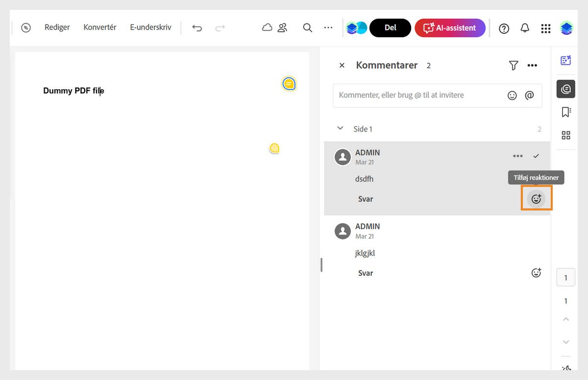Click the Undo arrow in the toolbar
588x380 pixels.
click(197, 28)
